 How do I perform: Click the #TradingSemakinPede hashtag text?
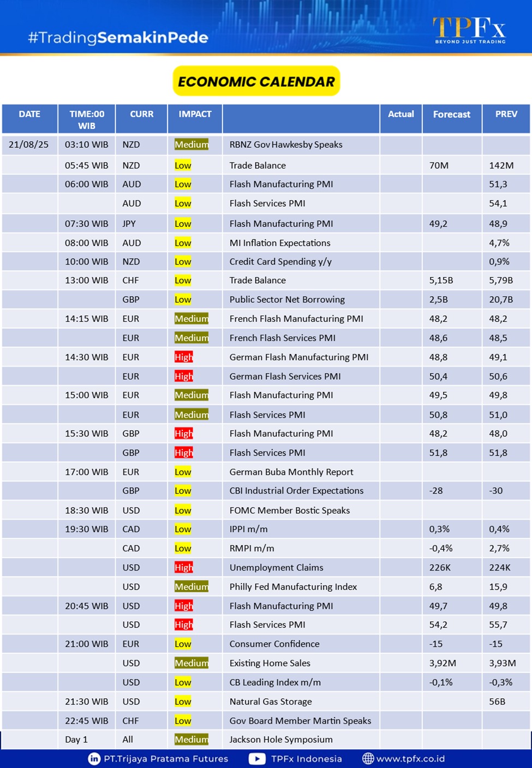pos(118,38)
